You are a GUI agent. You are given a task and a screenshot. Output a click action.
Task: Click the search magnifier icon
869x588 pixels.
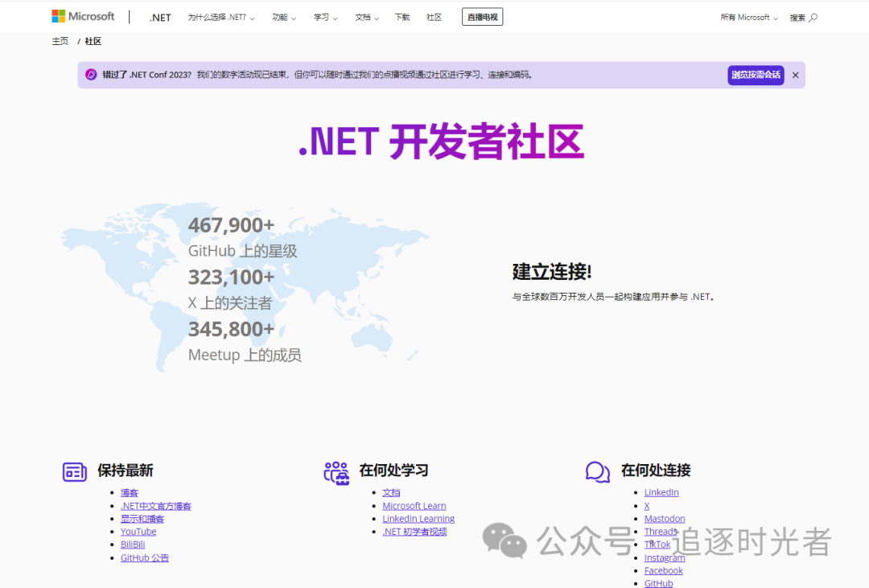[x=813, y=18]
